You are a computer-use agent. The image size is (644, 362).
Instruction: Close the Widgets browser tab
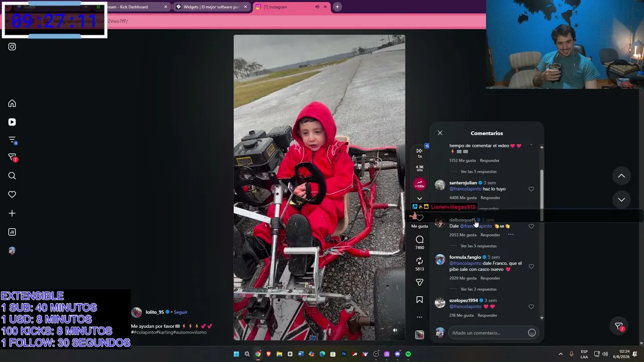click(x=246, y=7)
